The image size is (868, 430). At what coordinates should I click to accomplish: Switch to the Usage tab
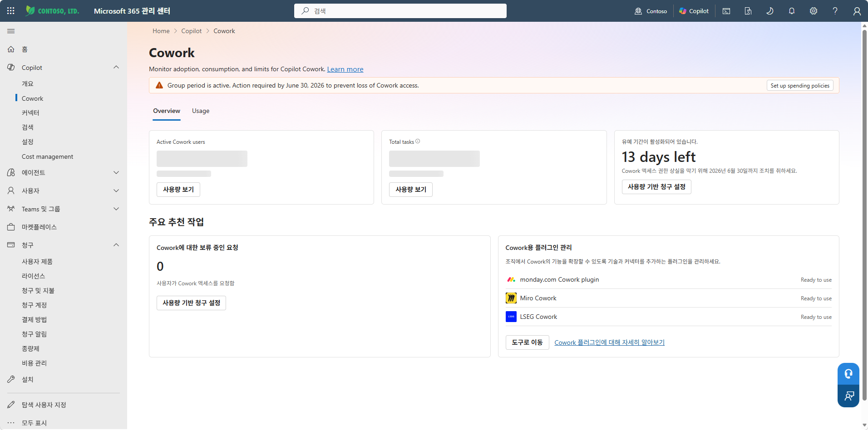coord(201,111)
